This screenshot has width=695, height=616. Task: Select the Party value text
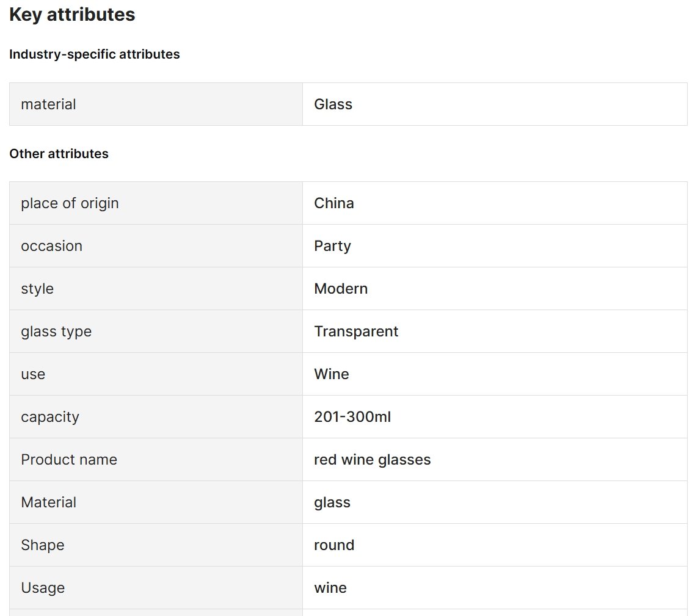(x=332, y=246)
